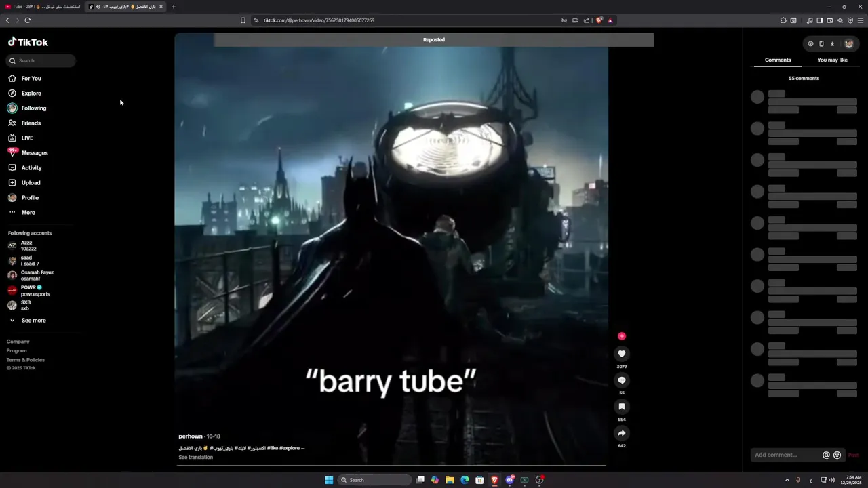Reload the browser page
This screenshot has width=868, height=488.
pos(28,20)
